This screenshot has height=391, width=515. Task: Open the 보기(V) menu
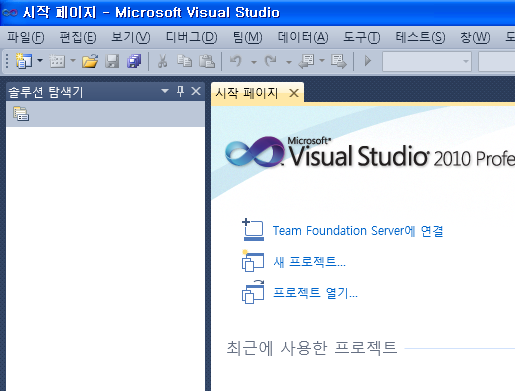[131, 37]
